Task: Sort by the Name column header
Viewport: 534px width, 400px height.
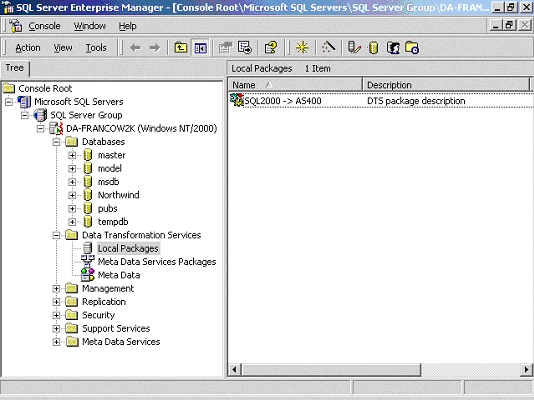Action: coord(296,85)
